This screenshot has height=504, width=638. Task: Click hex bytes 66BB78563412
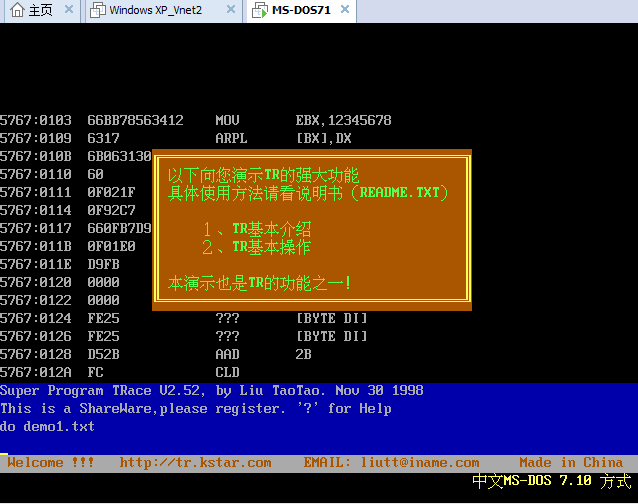(135, 120)
